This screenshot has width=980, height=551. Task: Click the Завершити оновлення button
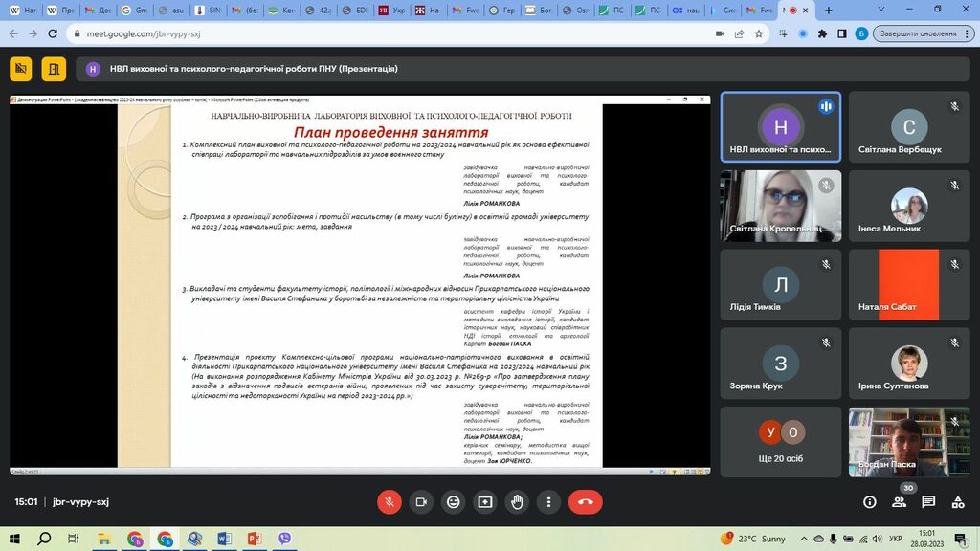click(917, 33)
